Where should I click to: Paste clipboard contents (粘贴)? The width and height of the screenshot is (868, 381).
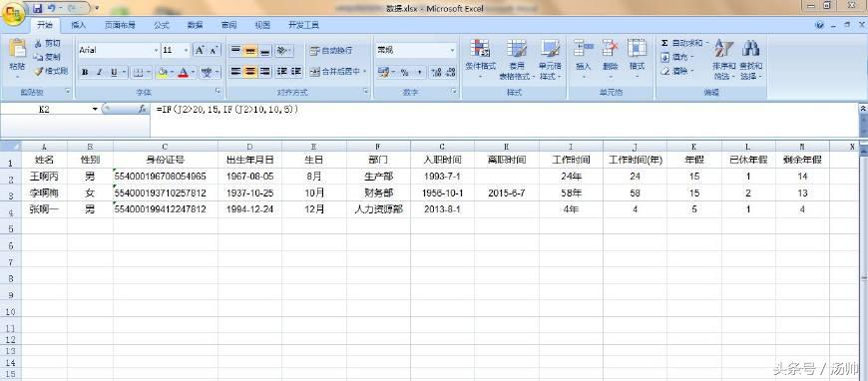(x=17, y=58)
